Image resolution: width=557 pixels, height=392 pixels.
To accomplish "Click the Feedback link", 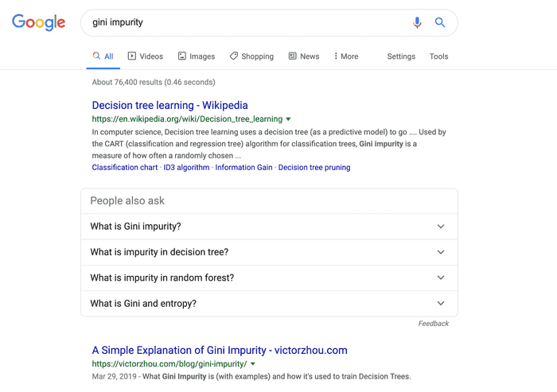I will click(x=434, y=324).
